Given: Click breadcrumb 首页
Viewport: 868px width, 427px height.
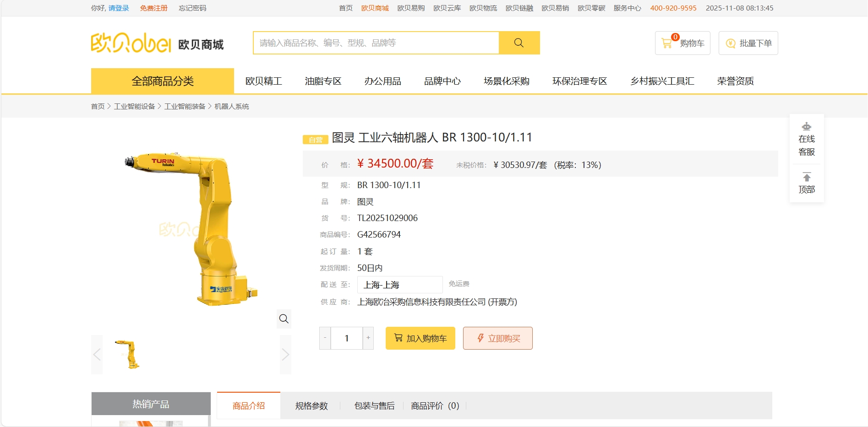Looking at the screenshot, I should (x=98, y=106).
